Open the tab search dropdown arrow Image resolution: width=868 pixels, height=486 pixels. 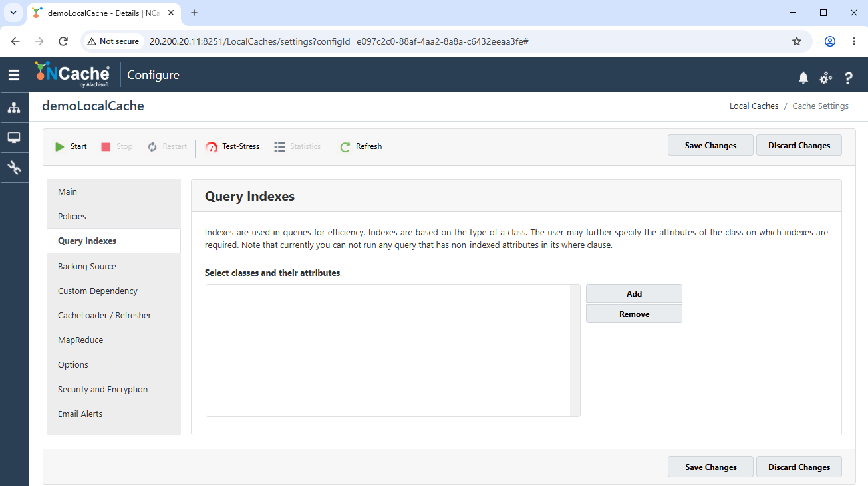click(x=13, y=13)
